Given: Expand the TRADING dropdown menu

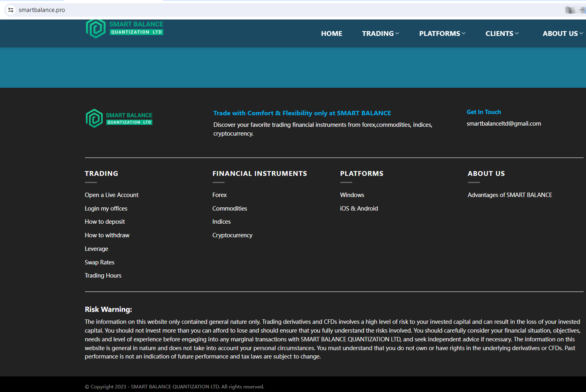Looking at the screenshot, I should click(x=380, y=33).
